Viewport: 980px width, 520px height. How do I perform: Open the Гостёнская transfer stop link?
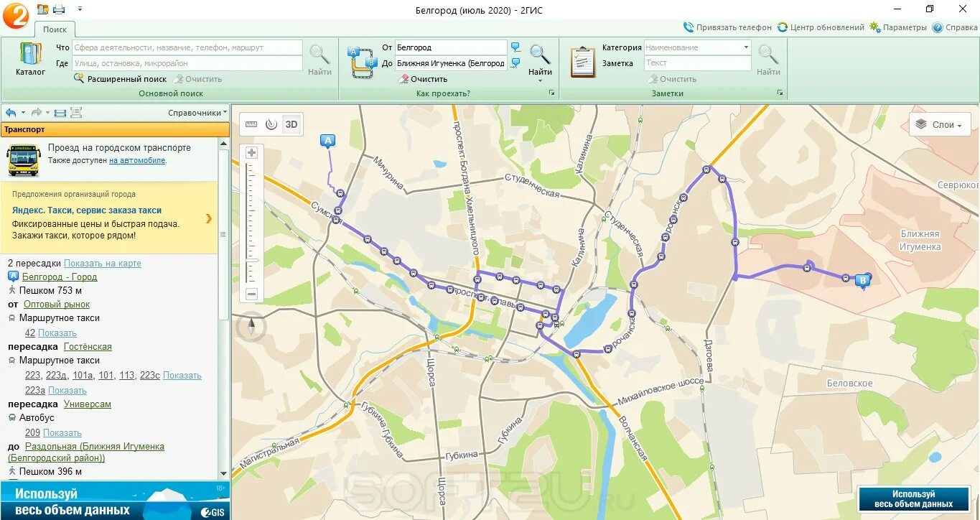pos(88,346)
